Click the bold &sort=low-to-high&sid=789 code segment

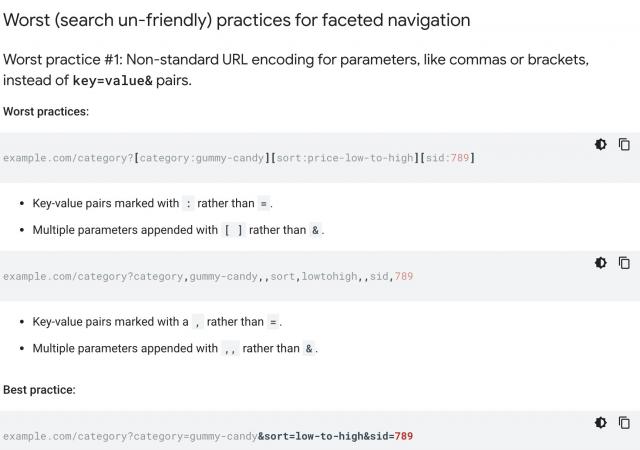(x=336, y=436)
